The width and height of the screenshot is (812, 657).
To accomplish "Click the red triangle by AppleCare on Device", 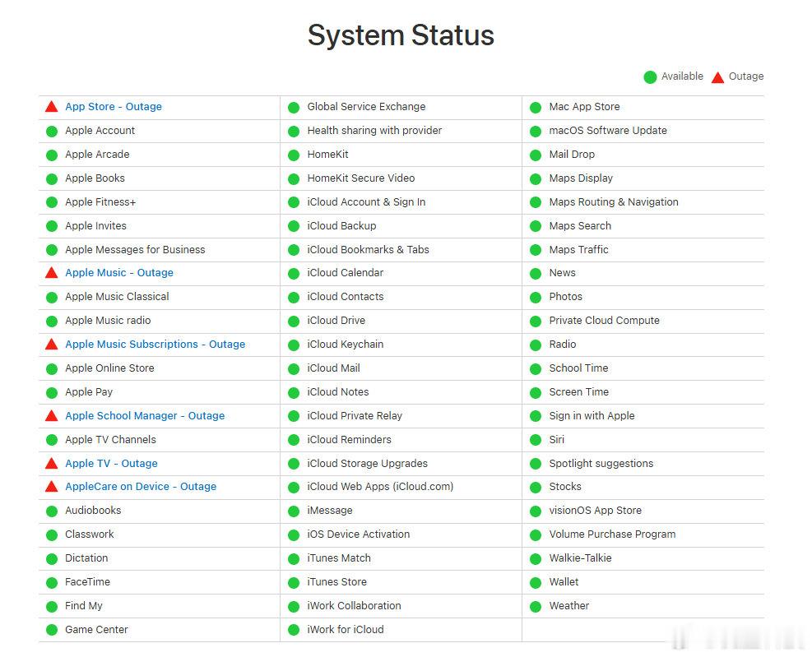I will [x=51, y=487].
